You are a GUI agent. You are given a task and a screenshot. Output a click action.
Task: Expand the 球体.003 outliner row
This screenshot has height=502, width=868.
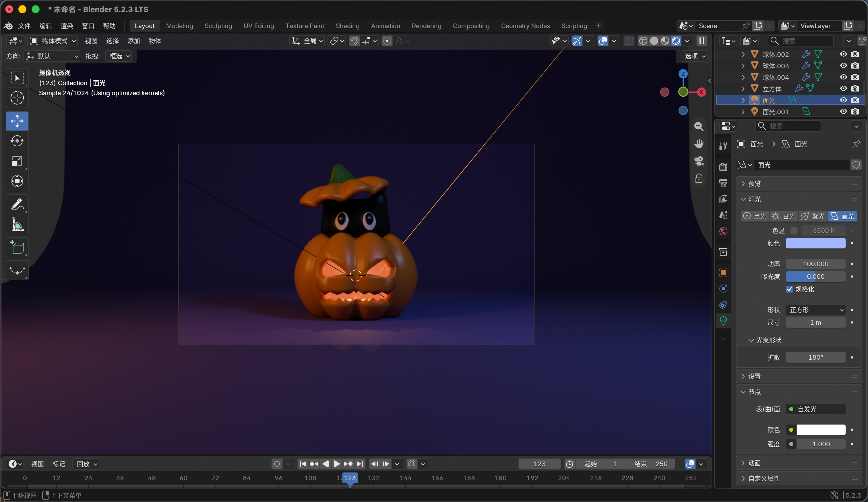click(743, 65)
